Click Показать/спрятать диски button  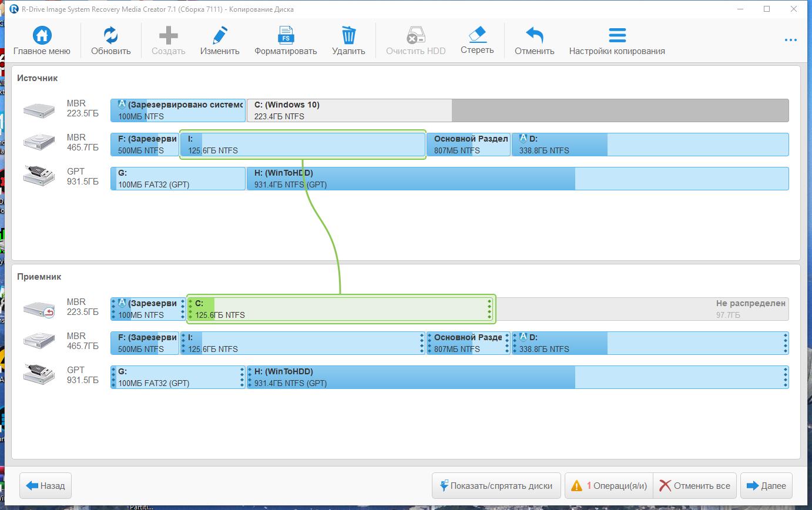tap(496, 486)
